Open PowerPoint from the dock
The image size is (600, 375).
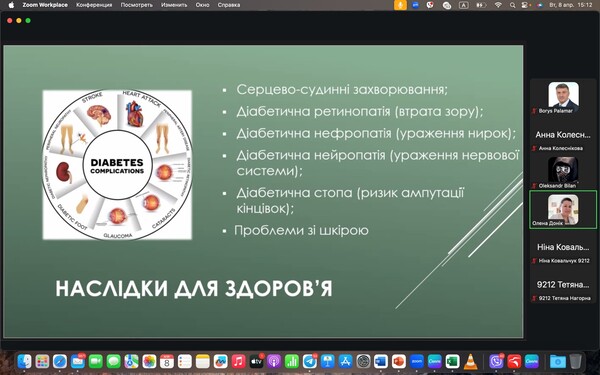399,361
